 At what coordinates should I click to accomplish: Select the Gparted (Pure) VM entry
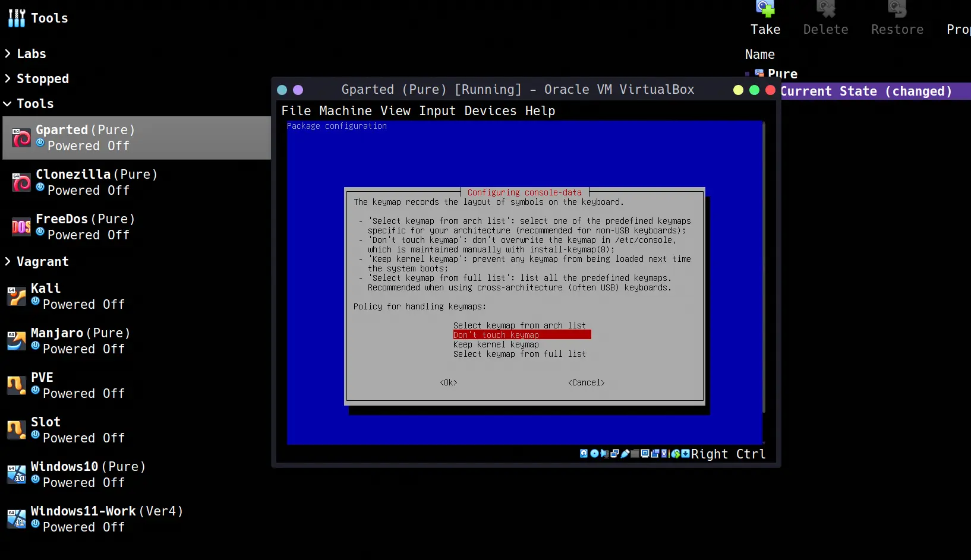(x=137, y=138)
